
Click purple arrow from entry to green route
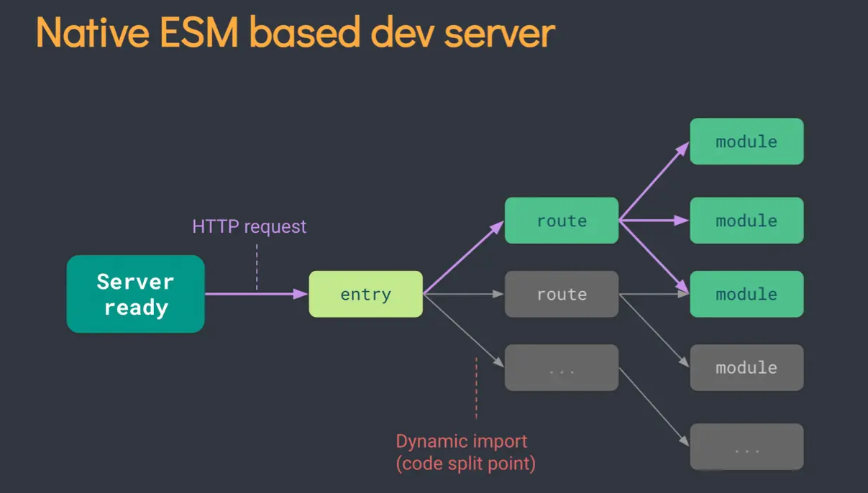pos(462,259)
